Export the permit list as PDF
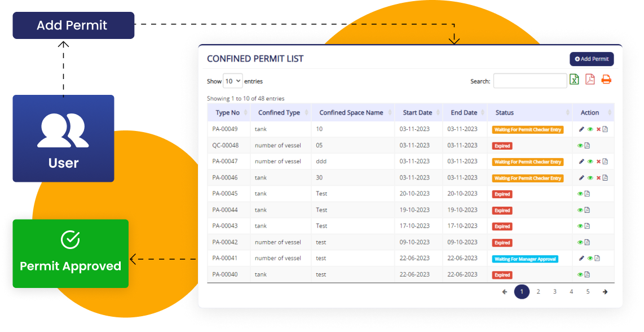Image resolution: width=644 pixels, height=332 pixels. pos(589,80)
